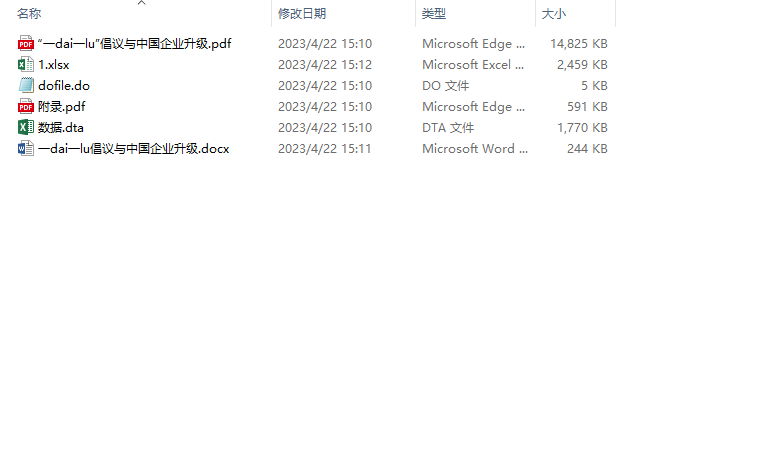Select file name 数据.dta

point(60,127)
